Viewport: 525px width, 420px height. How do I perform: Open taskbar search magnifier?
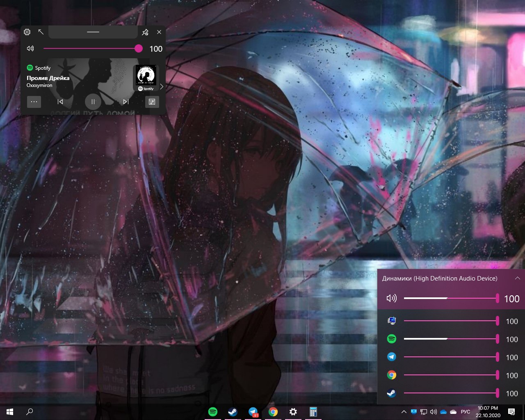(x=30, y=412)
